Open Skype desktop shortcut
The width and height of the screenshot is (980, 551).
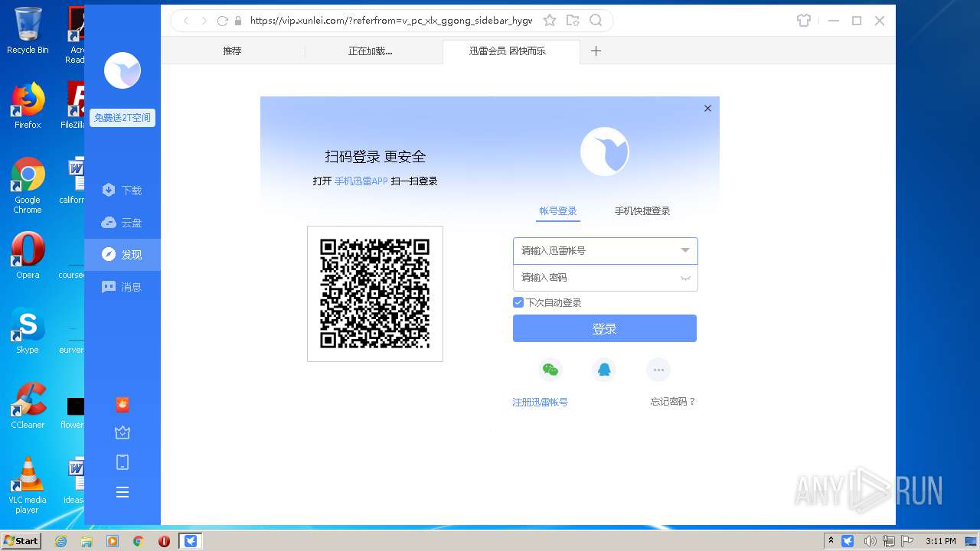coord(28,331)
